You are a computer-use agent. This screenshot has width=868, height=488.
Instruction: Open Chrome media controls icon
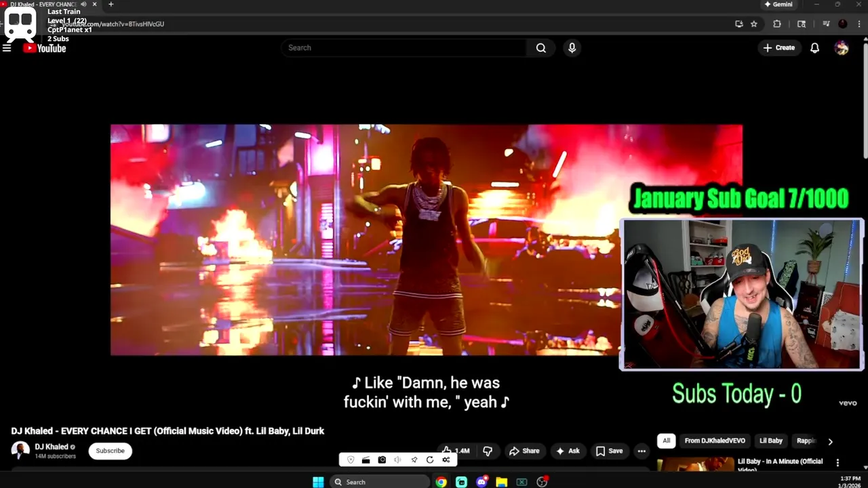826,24
